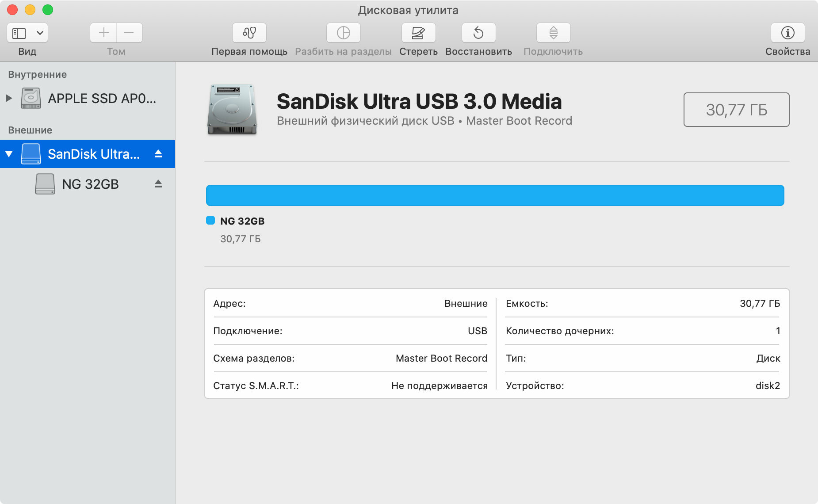
Task: Open the View dropdown chevron
Action: click(40, 33)
